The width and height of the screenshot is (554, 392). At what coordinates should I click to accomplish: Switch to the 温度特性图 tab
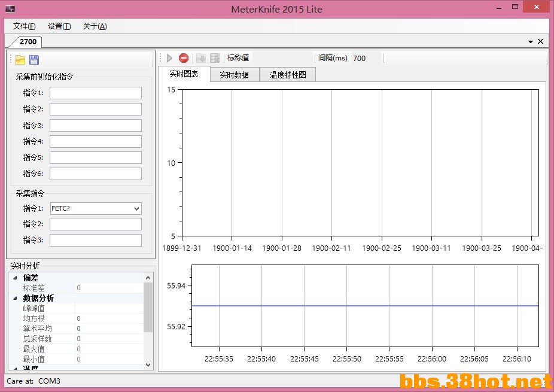point(288,75)
